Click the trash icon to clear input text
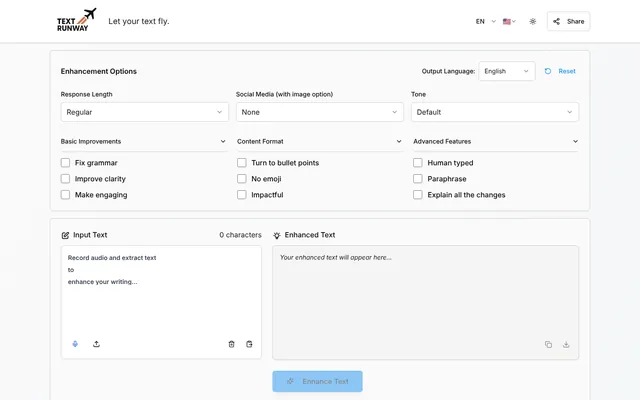Image resolution: width=640 pixels, height=400 pixels. [x=231, y=344]
